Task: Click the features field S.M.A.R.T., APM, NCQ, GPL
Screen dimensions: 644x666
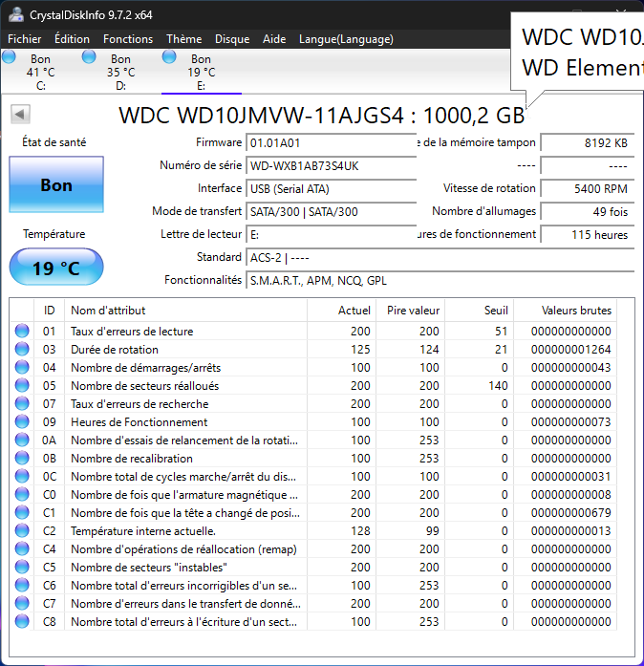Action: [x=440, y=280]
